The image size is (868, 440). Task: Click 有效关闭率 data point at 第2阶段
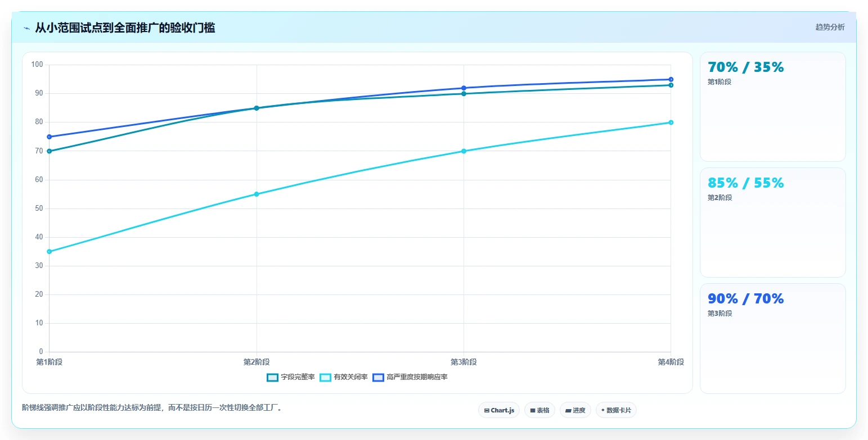(257, 194)
